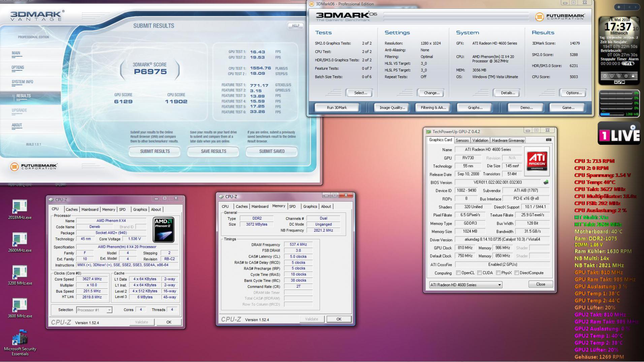Click the power icon on the clock gadget
The height and width of the screenshot is (362, 644).
click(605, 76)
